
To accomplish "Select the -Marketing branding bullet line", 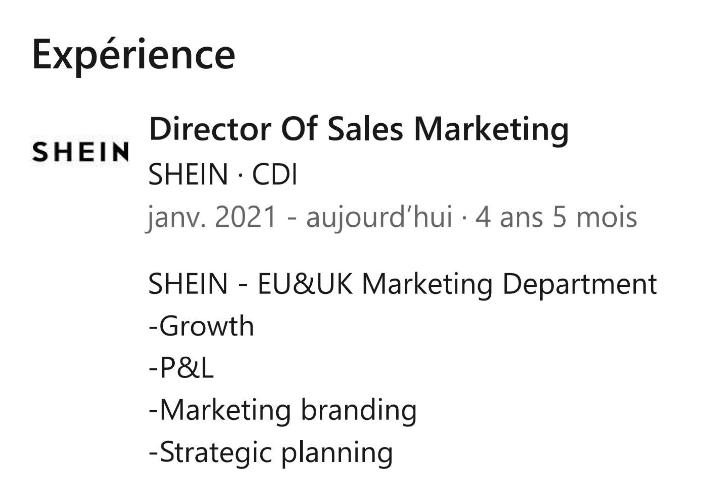I will tap(283, 411).
